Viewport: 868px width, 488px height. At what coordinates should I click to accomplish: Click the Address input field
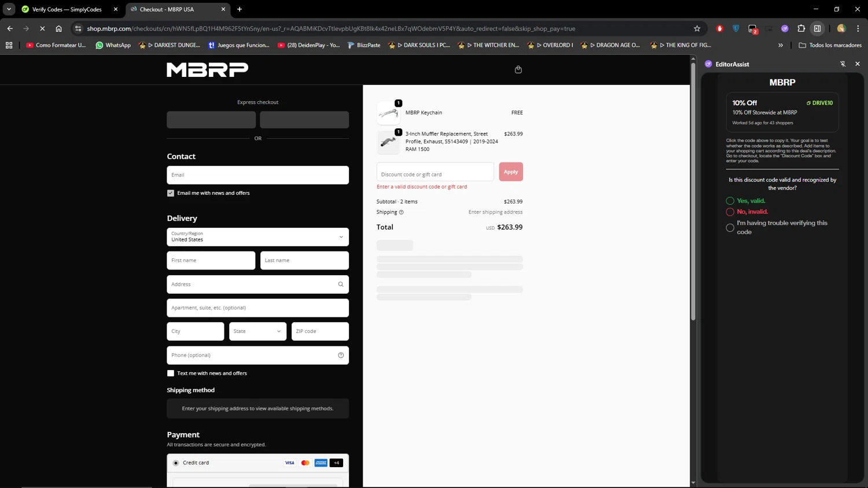(258, 284)
